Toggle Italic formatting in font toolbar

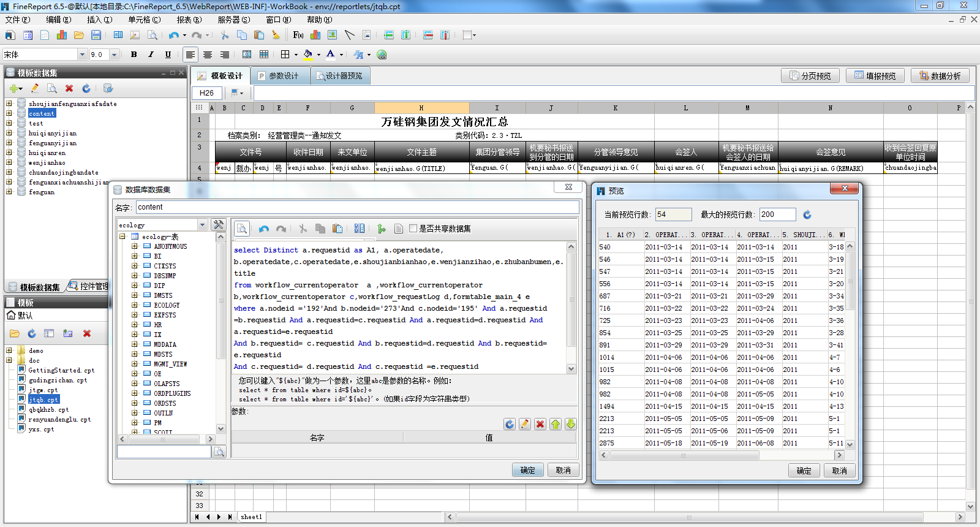[x=151, y=55]
